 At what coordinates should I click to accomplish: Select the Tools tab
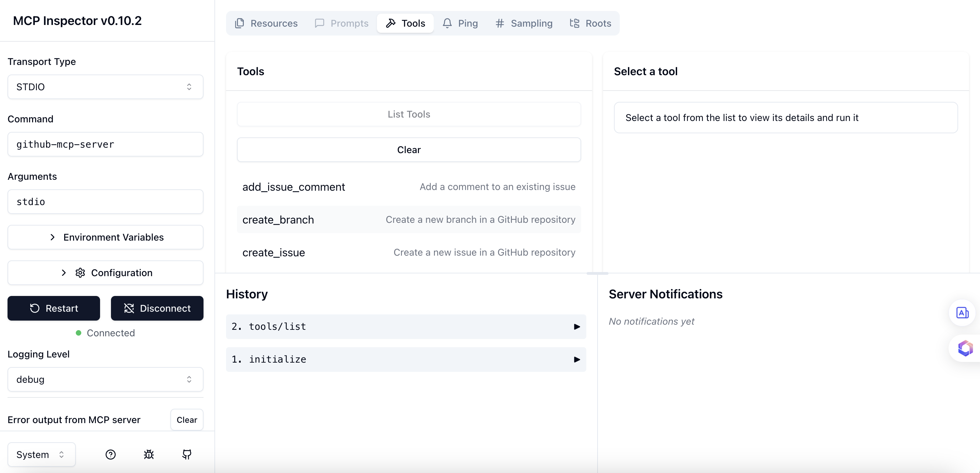click(x=405, y=23)
